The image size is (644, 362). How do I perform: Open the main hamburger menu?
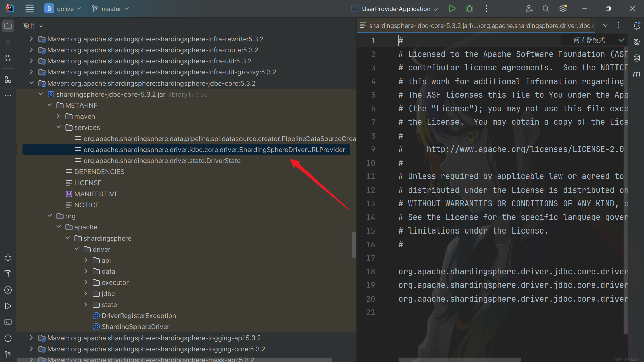tap(30, 9)
